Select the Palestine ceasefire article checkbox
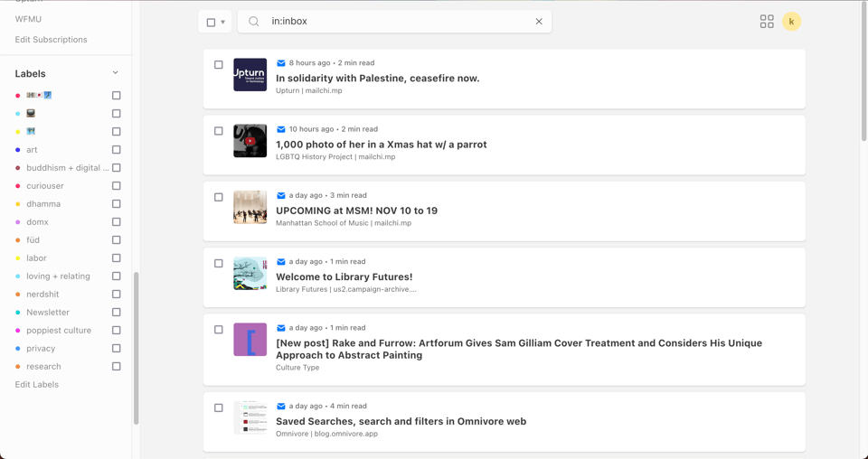 click(x=219, y=65)
